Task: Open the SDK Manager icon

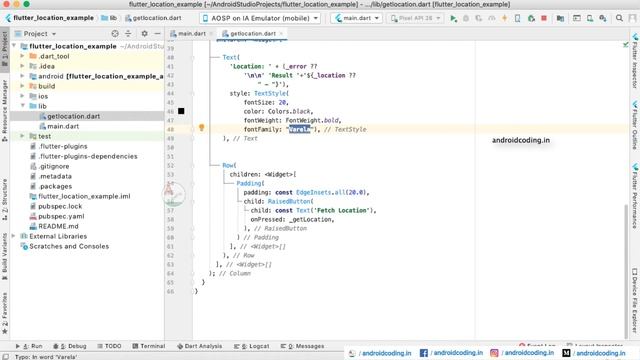Action: point(603,18)
